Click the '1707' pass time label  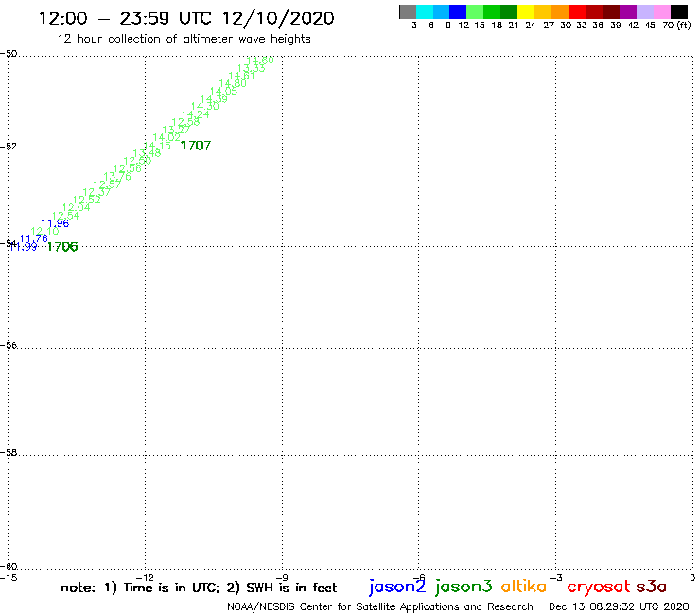(196, 146)
